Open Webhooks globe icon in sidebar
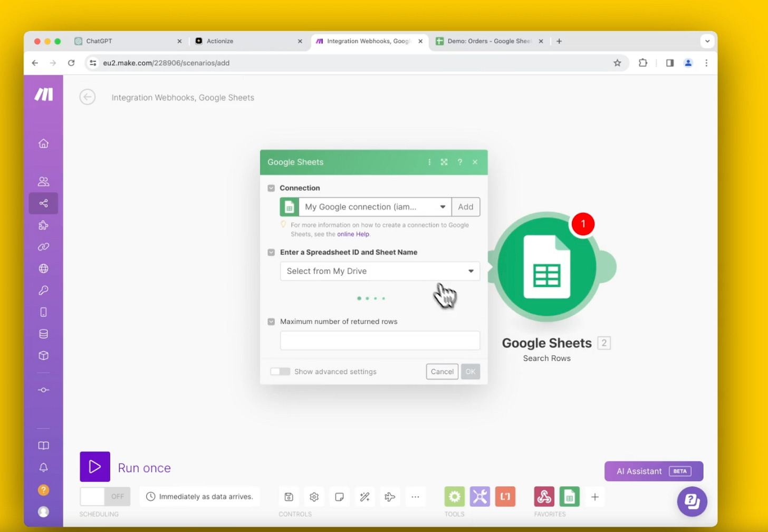This screenshot has height=532, width=768. tap(43, 268)
